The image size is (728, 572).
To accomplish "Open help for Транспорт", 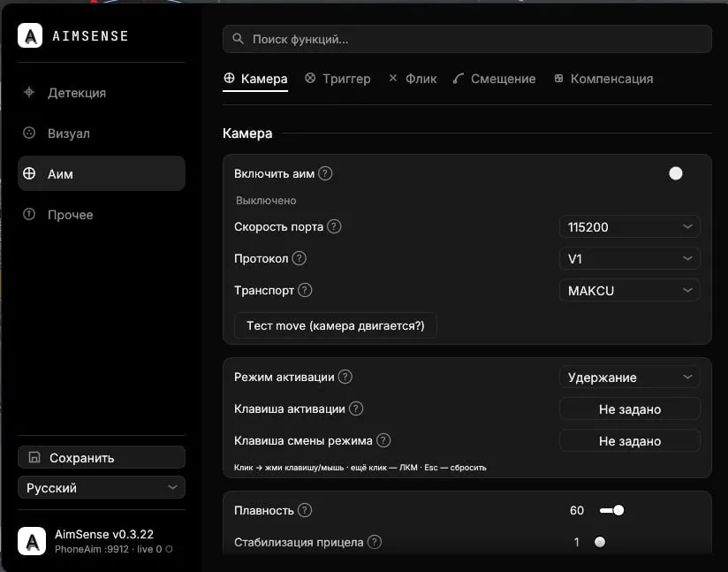I will 305,290.
